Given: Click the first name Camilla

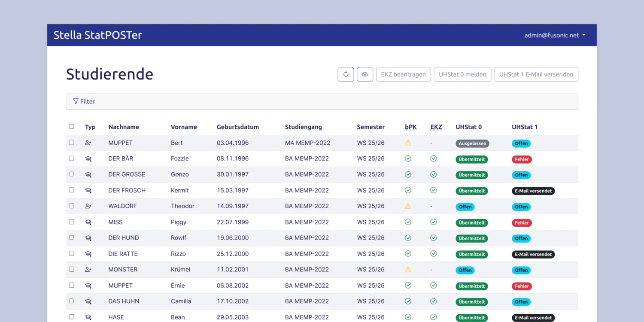Looking at the screenshot, I should (x=181, y=301).
